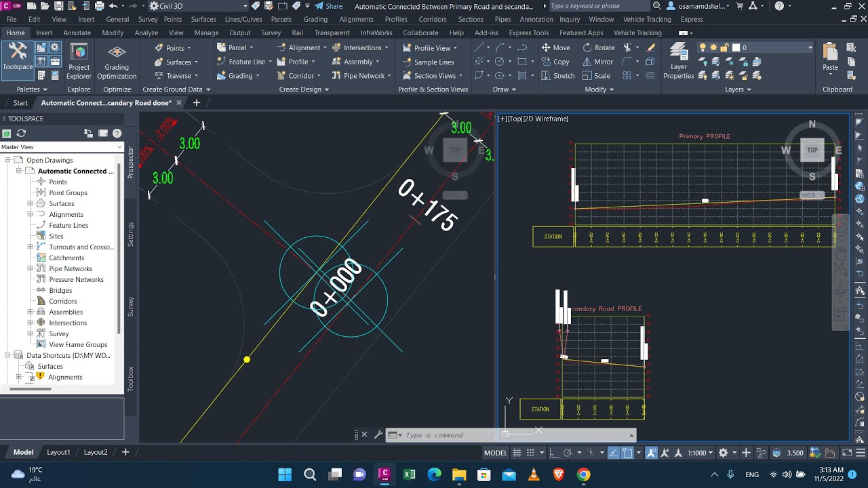Open the Analyze ribbon tab
Screen dimensions: 868x488
pos(146,33)
